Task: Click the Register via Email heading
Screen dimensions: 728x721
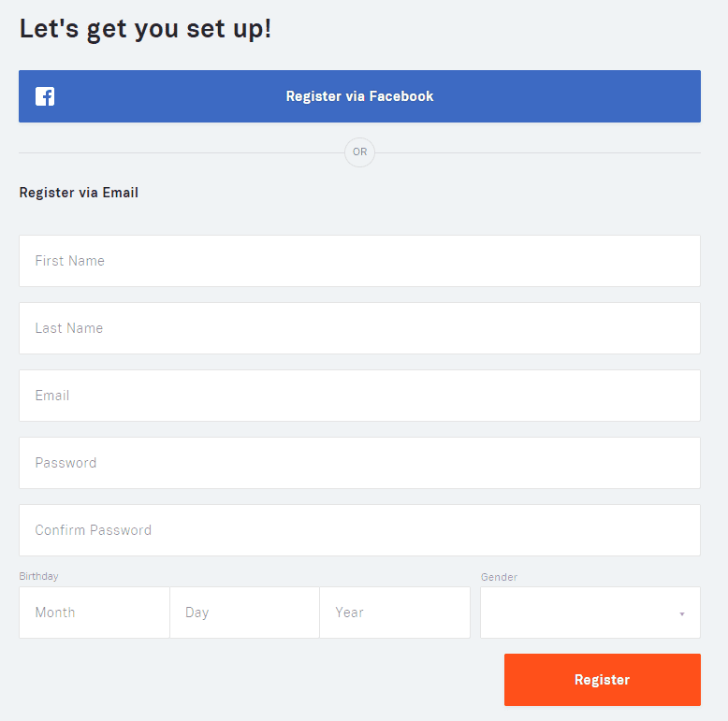Action: (79, 193)
